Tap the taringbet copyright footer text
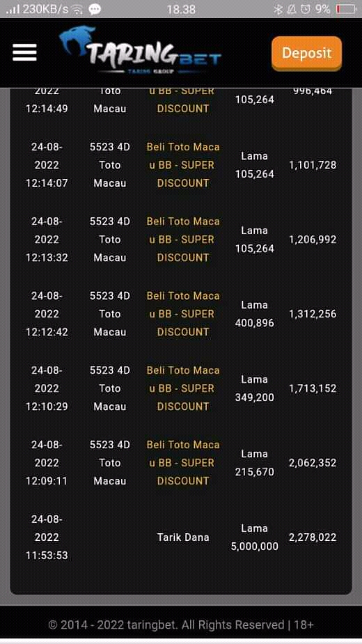362x644 pixels. 181,625
